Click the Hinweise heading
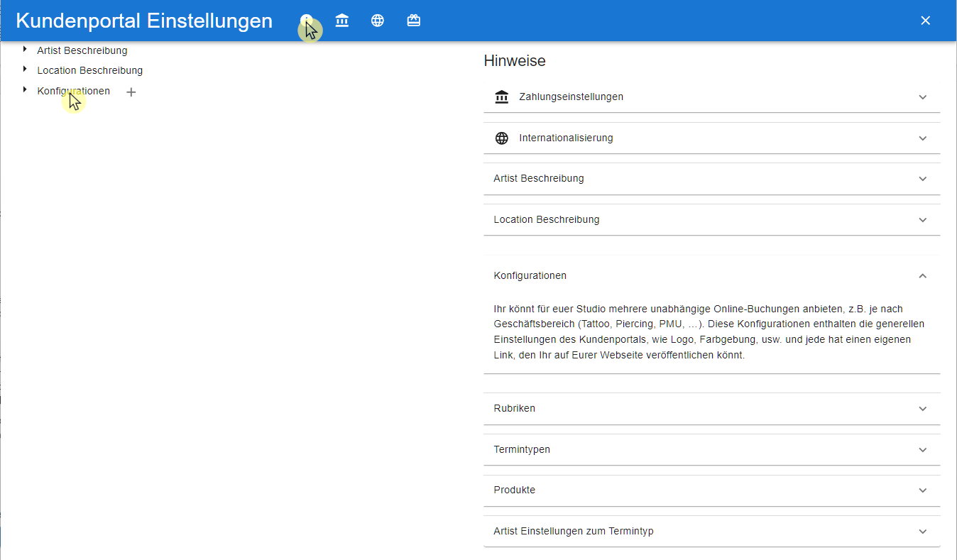Viewport: 957px width, 560px height. [x=515, y=61]
